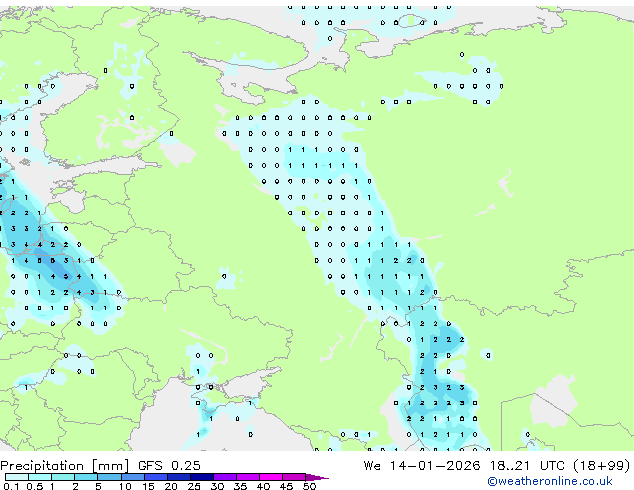Click the legend number '50' under the scale
Image resolution: width=634 pixels, height=490 pixels.
[x=309, y=486]
